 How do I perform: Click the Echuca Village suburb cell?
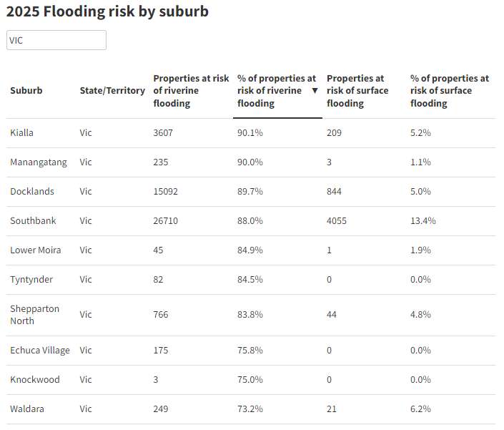[x=40, y=351]
